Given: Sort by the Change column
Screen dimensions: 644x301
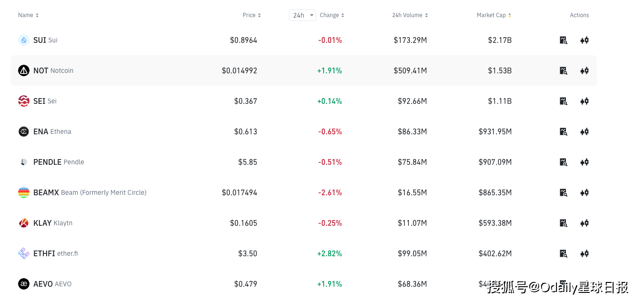Looking at the screenshot, I should [332, 15].
